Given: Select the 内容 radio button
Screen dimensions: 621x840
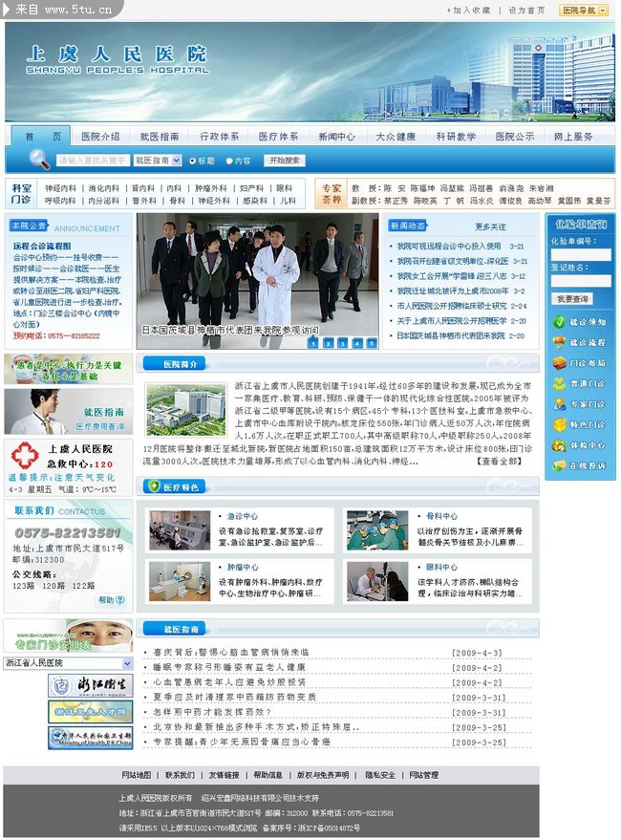Looking at the screenshot, I should tap(229, 161).
